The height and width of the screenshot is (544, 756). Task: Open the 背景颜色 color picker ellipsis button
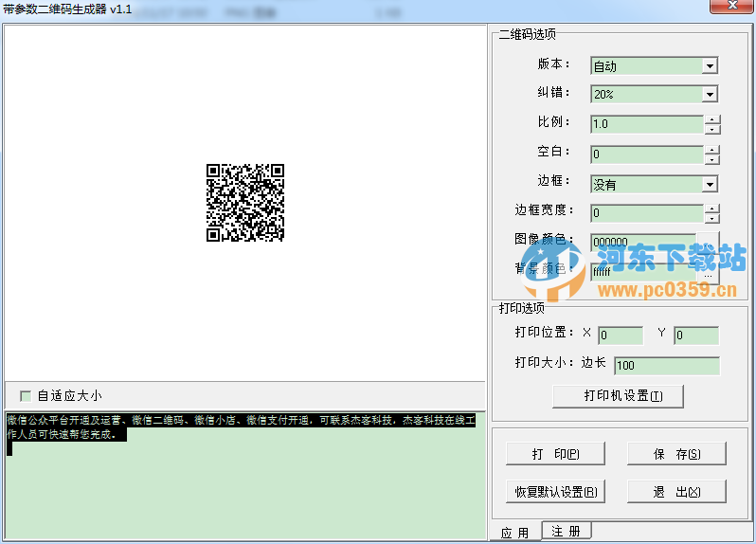coord(708,273)
